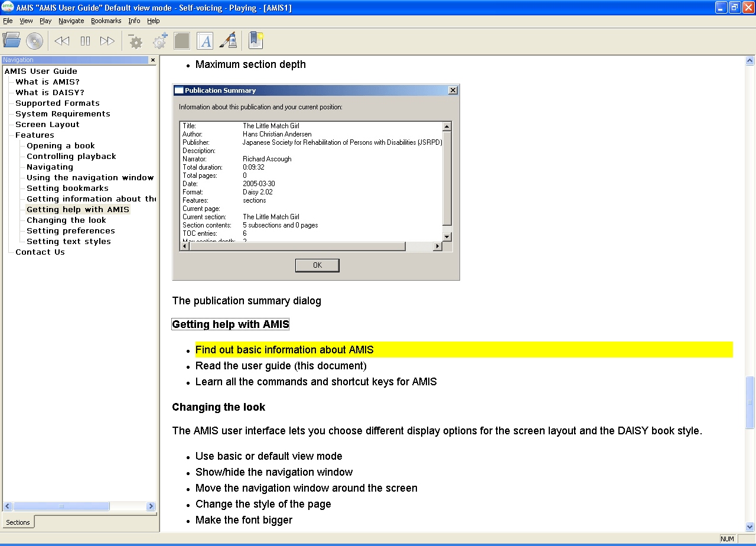756x546 pixels.
Task: Select 'Opening a book' tree item
Action: tap(61, 145)
